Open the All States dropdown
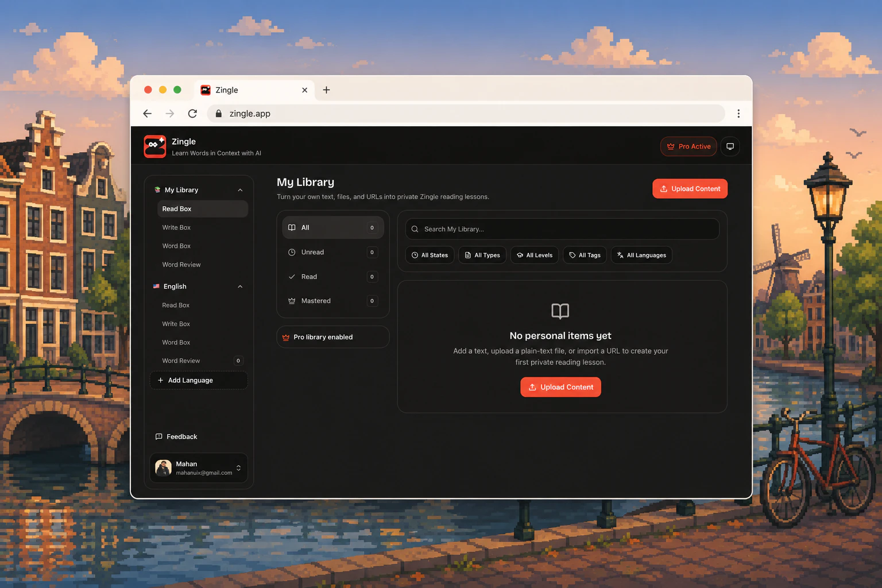Viewport: 882px width, 588px height. (x=430, y=255)
